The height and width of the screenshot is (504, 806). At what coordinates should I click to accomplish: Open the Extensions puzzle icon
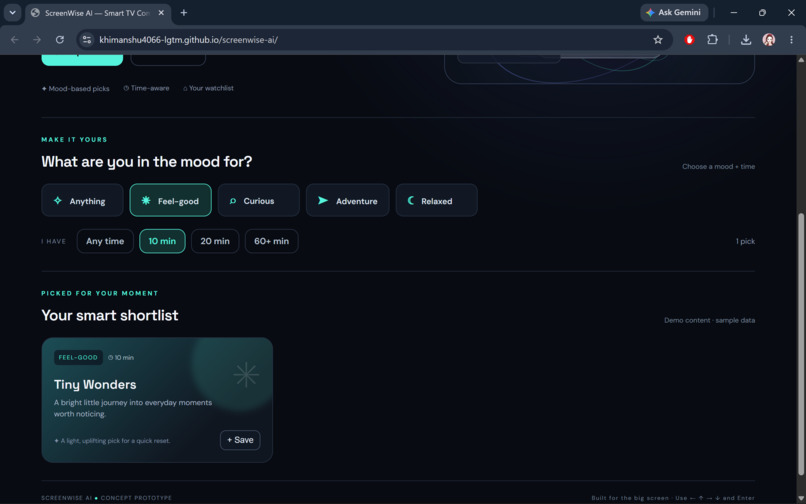pyautogui.click(x=712, y=40)
